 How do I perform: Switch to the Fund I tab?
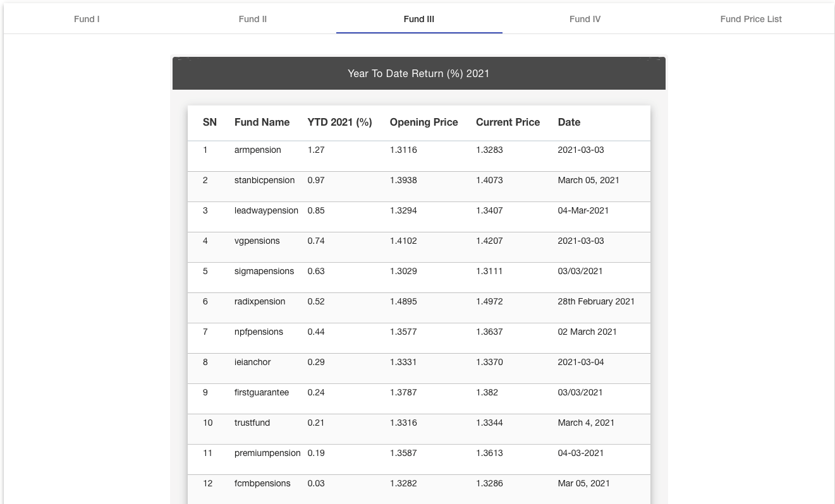87,19
